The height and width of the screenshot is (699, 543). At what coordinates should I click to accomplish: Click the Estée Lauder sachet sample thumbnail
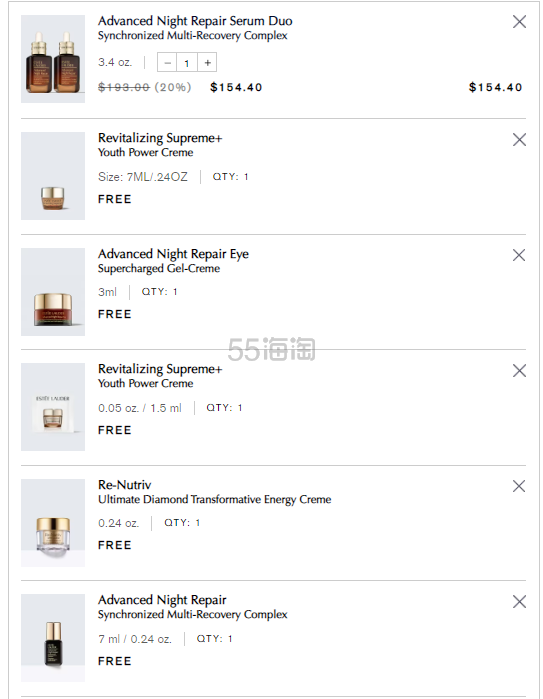click(x=53, y=407)
